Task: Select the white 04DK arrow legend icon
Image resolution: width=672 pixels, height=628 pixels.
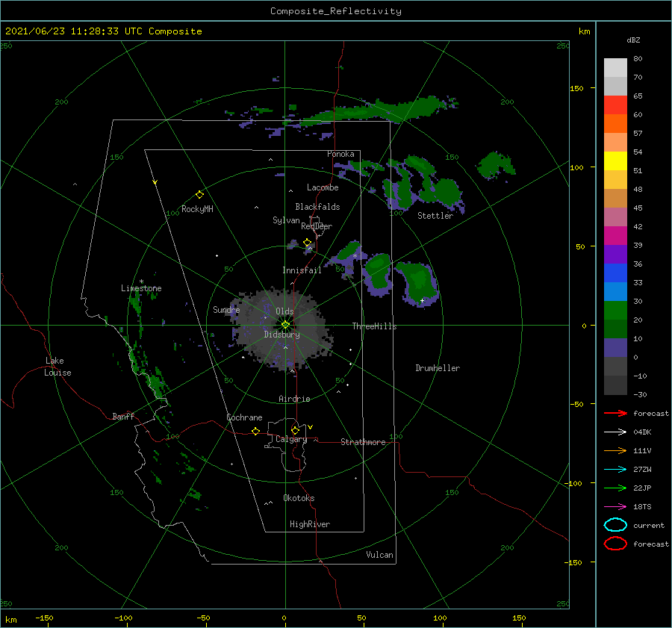Action: tap(615, 432)
